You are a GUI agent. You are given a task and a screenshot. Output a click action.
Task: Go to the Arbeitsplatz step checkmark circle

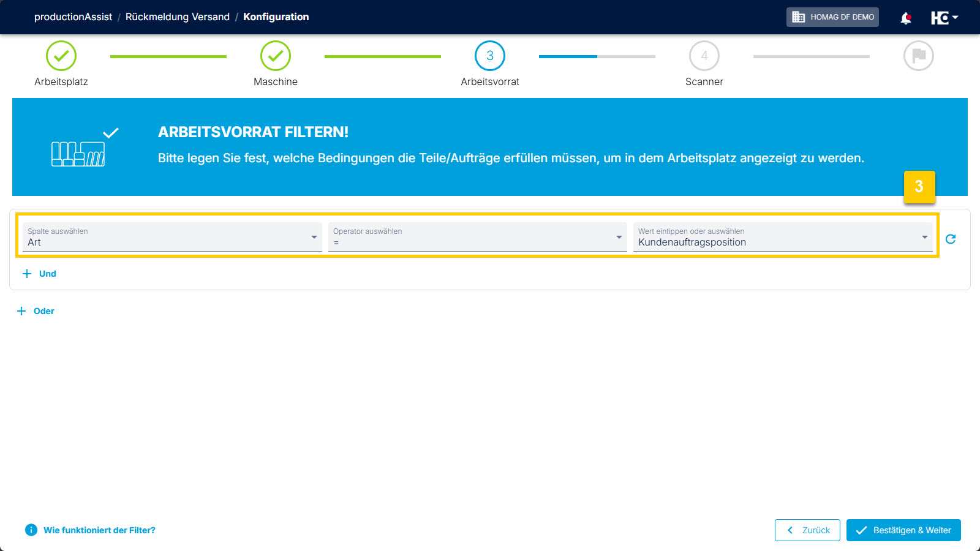(x=61, y=56)
